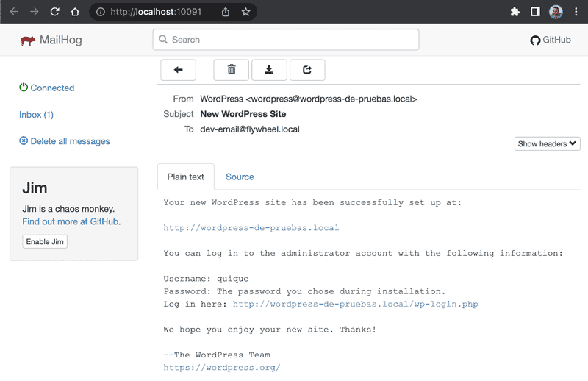Click the MailHog title text
The image size is (588, 381).
(x=61, y=40)
